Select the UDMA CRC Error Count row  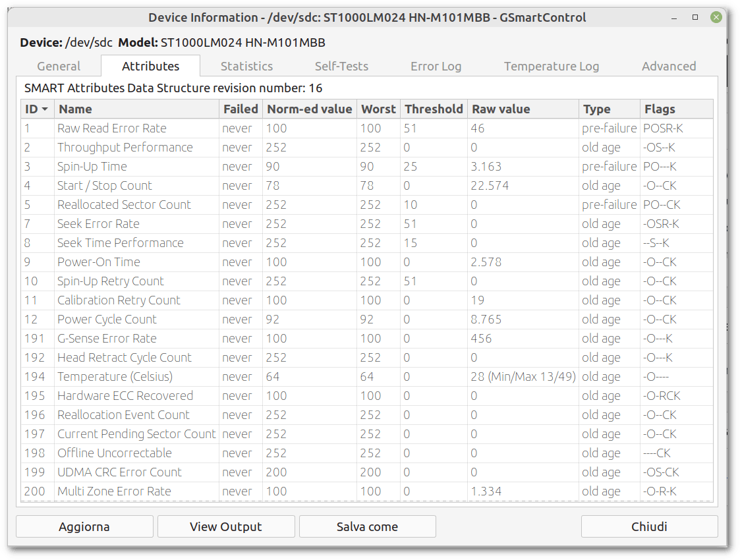[366, 472]
